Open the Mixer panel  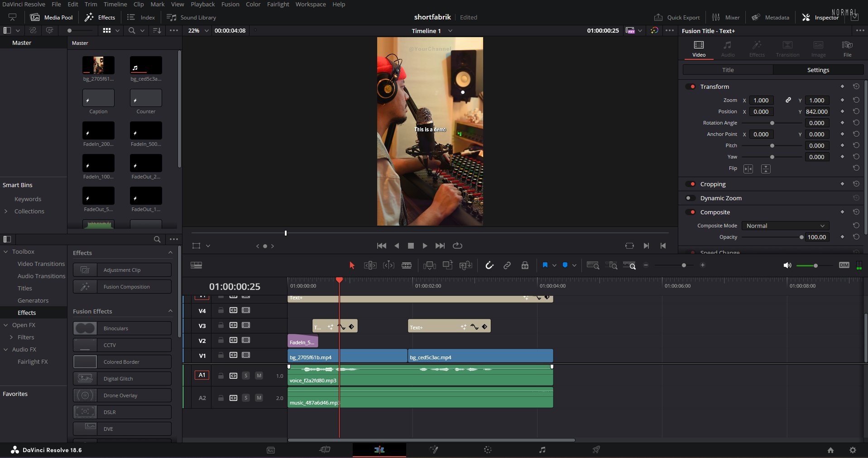[726, 17]
